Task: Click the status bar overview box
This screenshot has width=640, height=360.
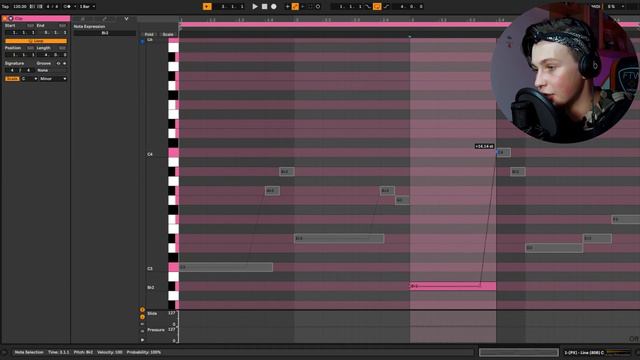Action: point(518,352)
